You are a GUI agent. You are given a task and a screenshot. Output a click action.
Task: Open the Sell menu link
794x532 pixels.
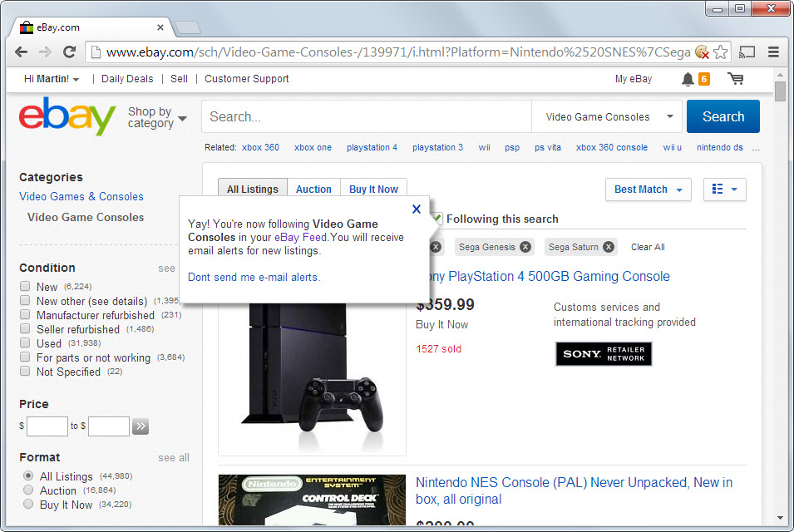coord(179,79)
